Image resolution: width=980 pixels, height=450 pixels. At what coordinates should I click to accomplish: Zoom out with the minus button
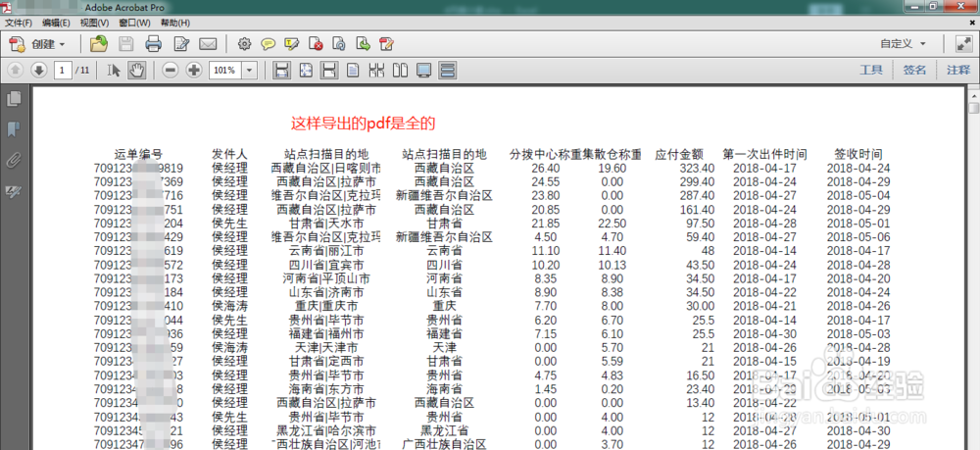click(x=170, y=70)
